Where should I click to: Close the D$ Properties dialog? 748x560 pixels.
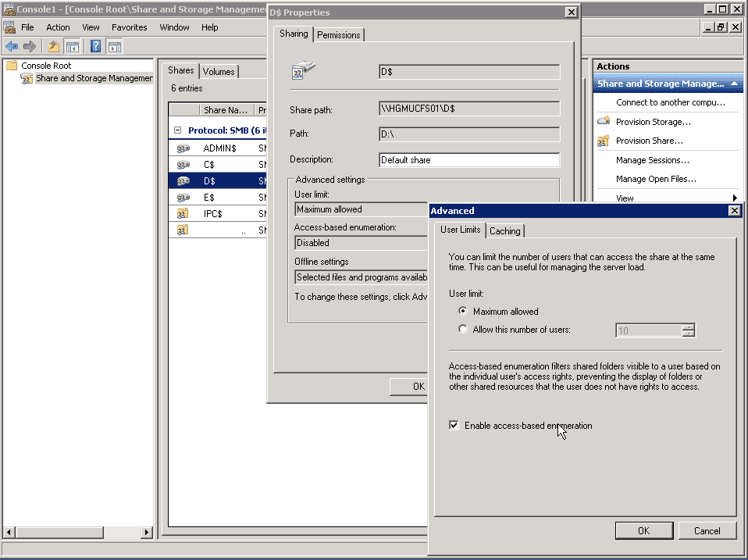point(571,12)
